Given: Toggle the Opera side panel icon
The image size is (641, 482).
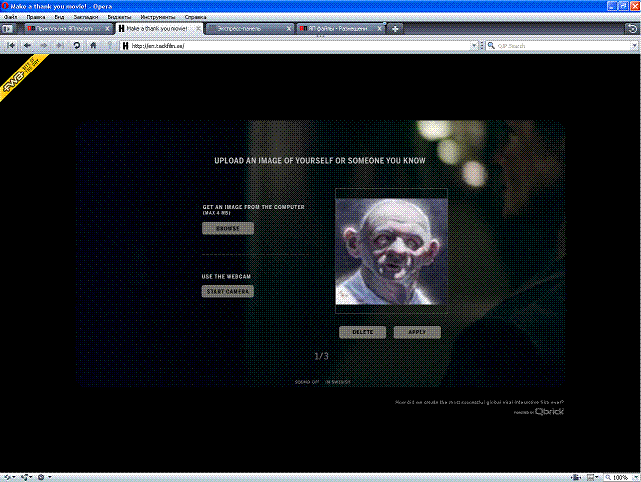Looking at the screenshot, I should pyautogui.click(x=8, y=29).
